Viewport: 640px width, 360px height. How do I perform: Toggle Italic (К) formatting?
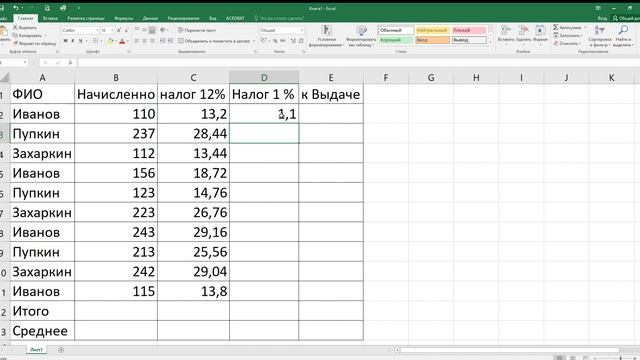pyautogui.click(x=73, y=41)
